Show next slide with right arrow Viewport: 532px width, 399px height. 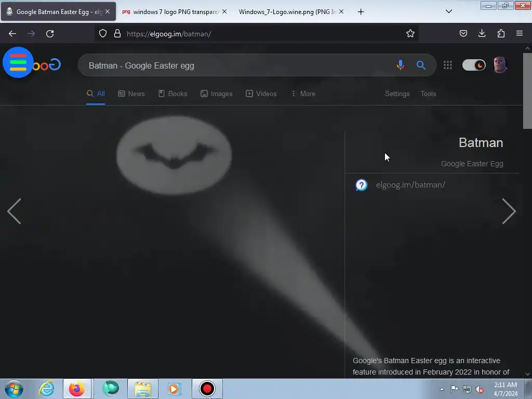(509, 211)
